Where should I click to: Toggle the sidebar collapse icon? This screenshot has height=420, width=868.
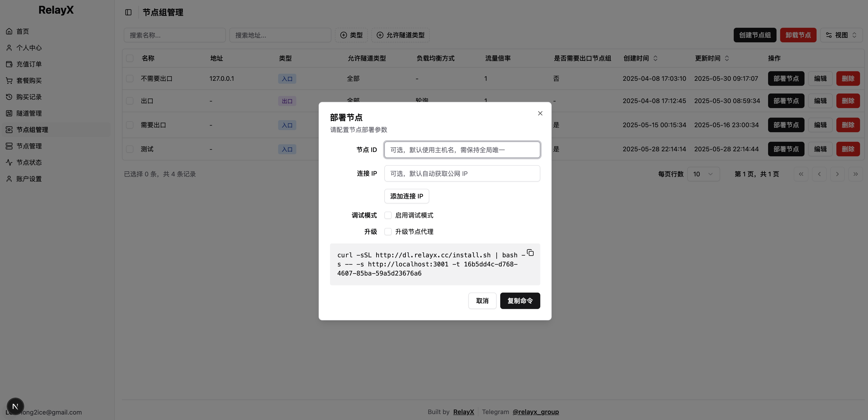128,13
